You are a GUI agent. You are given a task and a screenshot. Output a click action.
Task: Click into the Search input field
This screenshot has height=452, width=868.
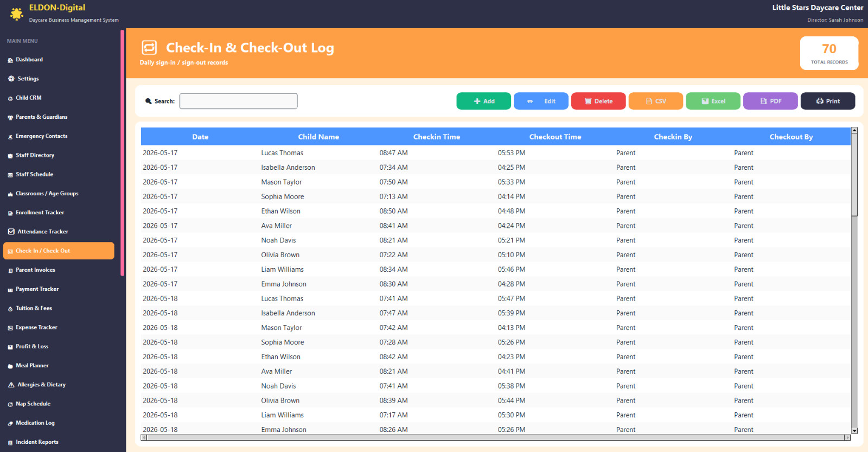pos(239,101)
